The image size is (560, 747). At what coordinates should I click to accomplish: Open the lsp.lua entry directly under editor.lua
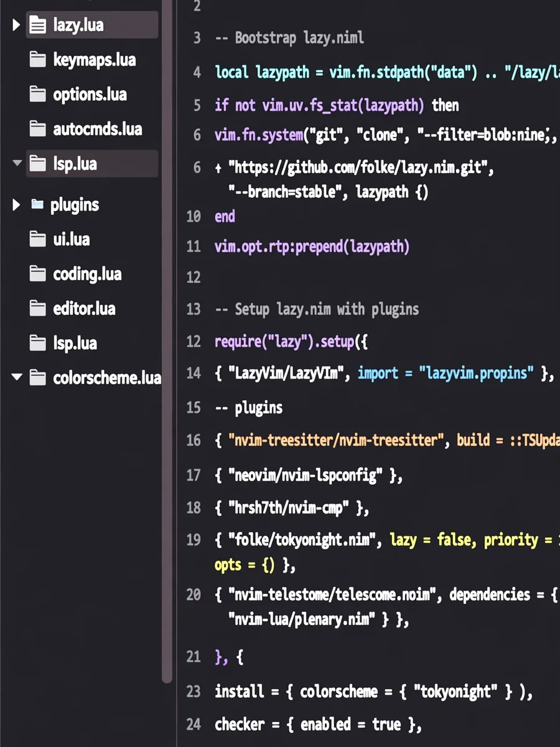[x=75, y=343]
